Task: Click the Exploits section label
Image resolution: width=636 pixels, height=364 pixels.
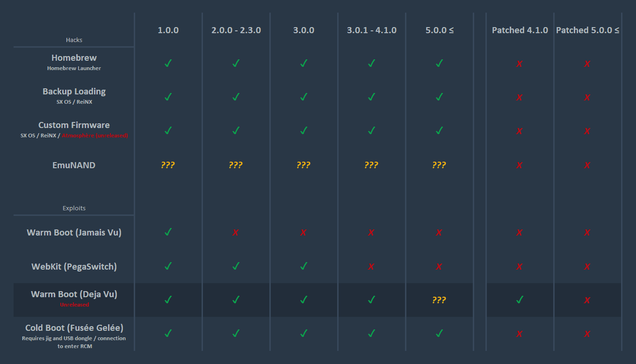Action: click(74, 208)
